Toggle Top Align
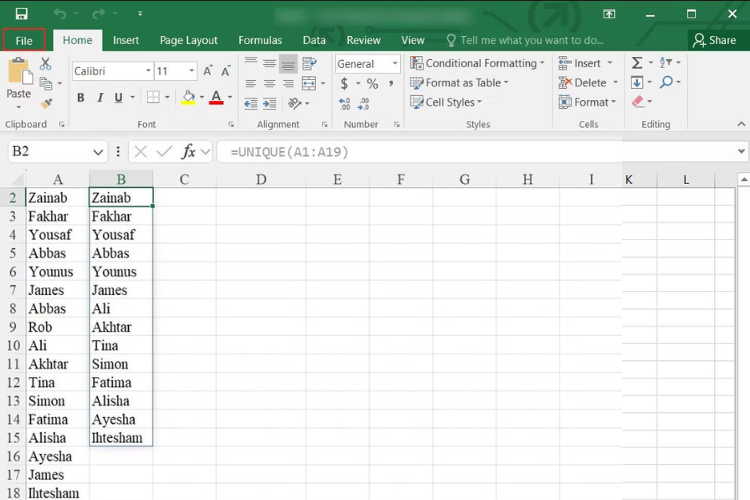The image size is (750, 500). [251, 63]
